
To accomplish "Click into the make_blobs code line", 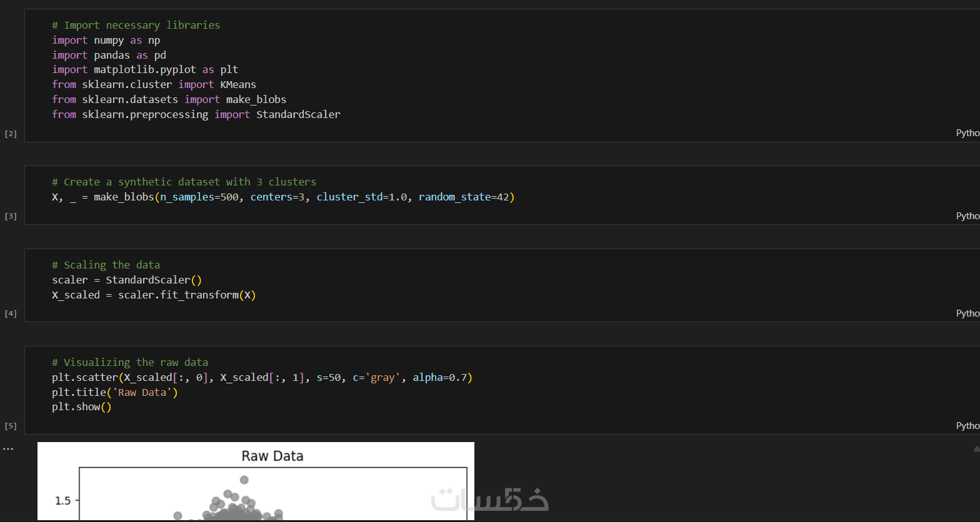I will click(x=282, y=197).
